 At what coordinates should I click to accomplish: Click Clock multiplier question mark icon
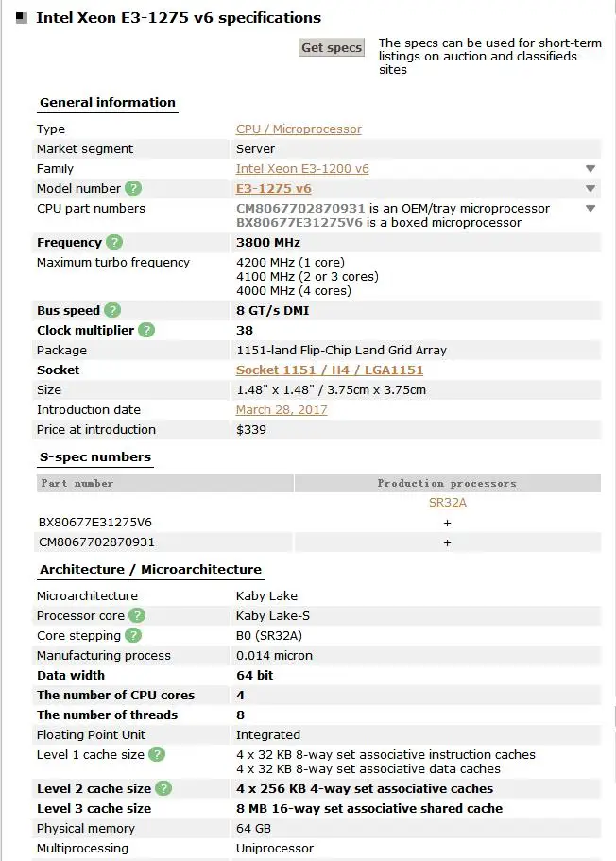point(146,330)
